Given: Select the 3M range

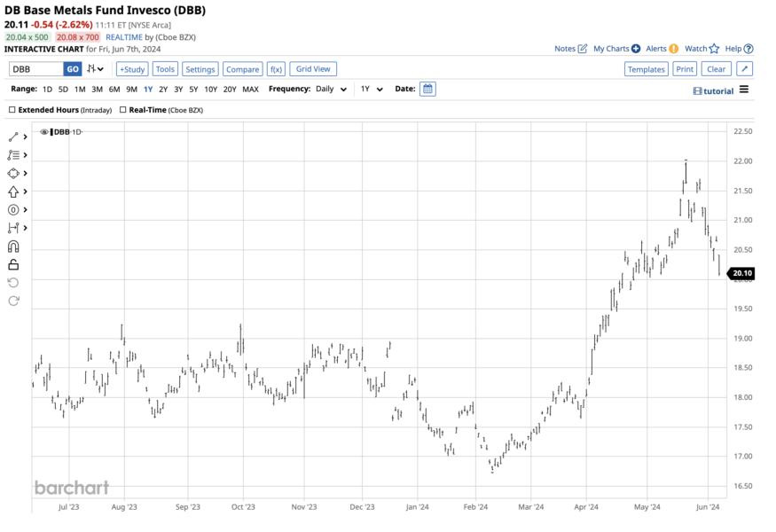Looking at the screenshot, I should click(97, 90).
